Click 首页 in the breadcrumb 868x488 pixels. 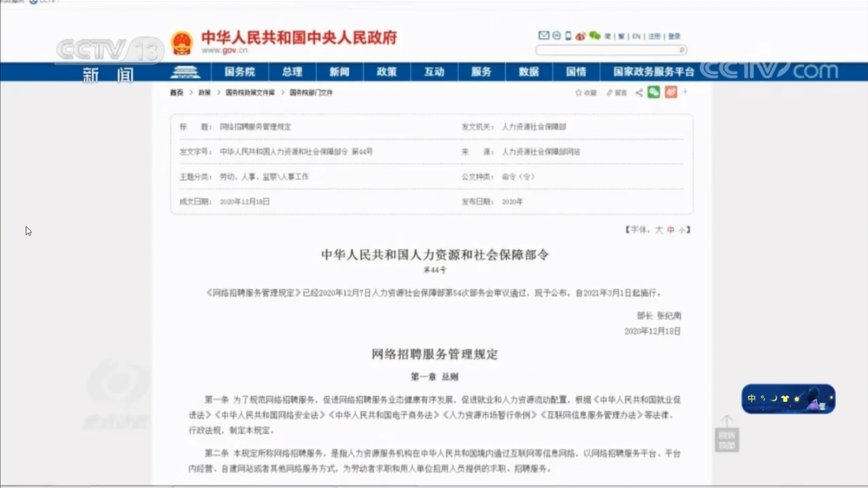tap(176, 92)
